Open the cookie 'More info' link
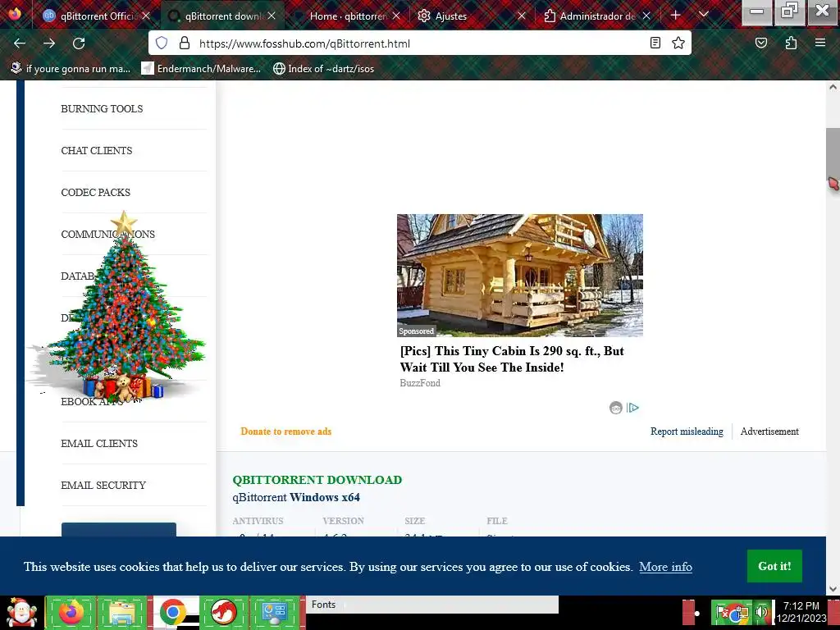This screenshot has height=630, width=840. pyautogui.click(x=665, y=567)
